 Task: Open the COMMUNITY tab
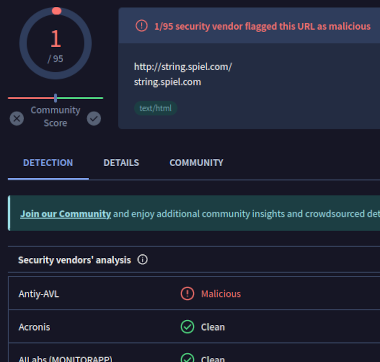196,163
